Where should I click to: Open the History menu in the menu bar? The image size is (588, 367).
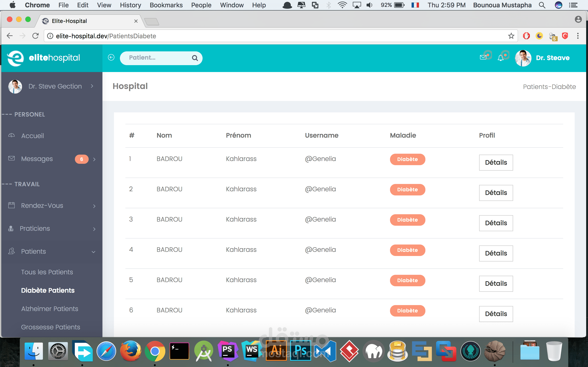[130, 5]
